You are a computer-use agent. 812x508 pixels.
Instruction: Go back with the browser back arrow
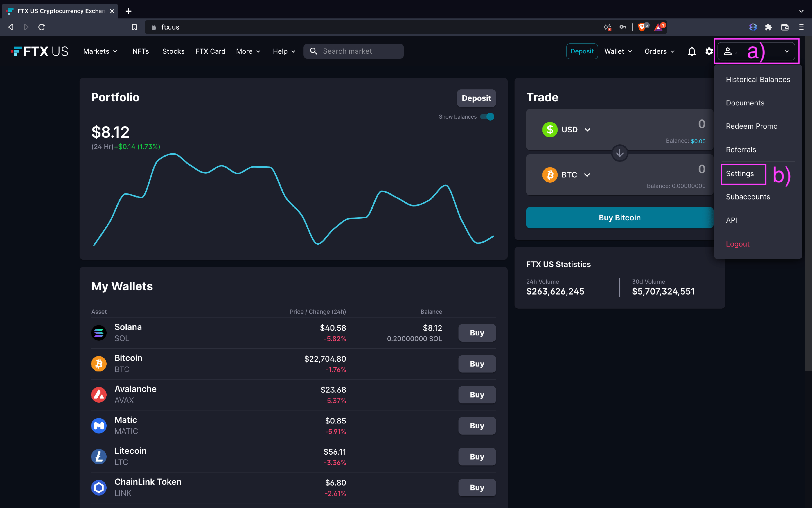pyautogui.click(x=11, y=27)
